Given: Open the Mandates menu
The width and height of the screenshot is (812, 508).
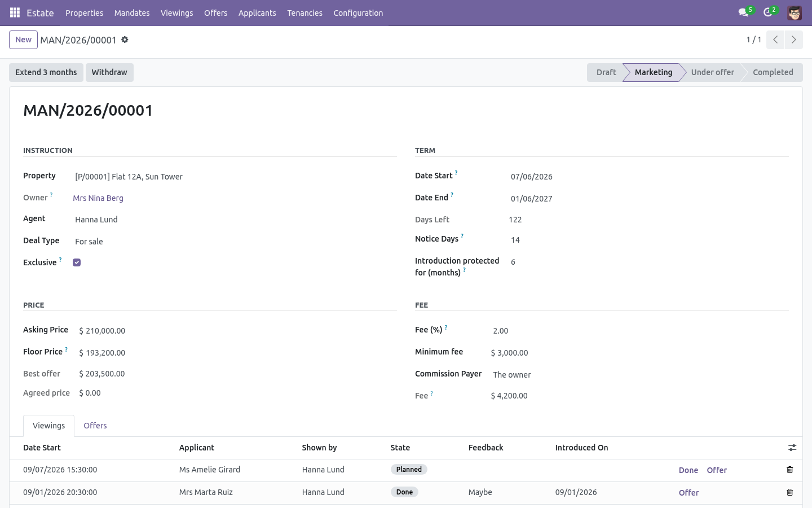Looking at the screenshot, I should point(132,12).
